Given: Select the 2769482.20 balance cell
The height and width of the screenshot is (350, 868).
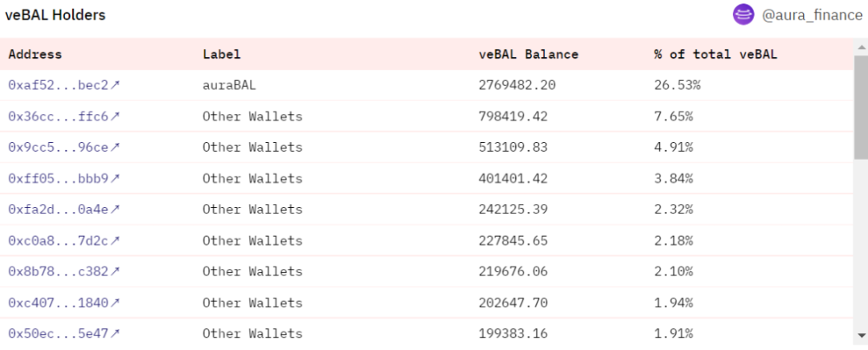Looking at the screenshot, I should click(517, 85).
